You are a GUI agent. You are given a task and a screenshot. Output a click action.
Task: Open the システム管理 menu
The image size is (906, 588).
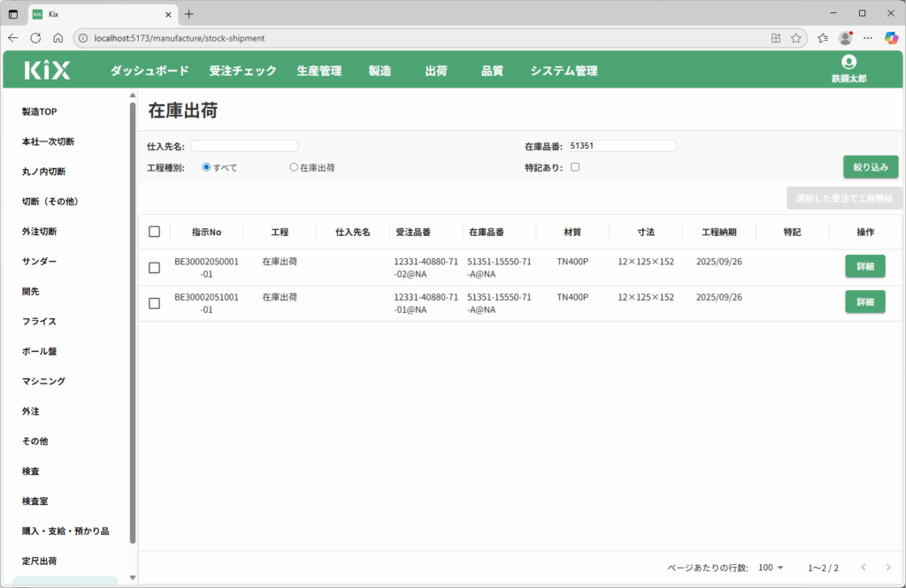564,71
